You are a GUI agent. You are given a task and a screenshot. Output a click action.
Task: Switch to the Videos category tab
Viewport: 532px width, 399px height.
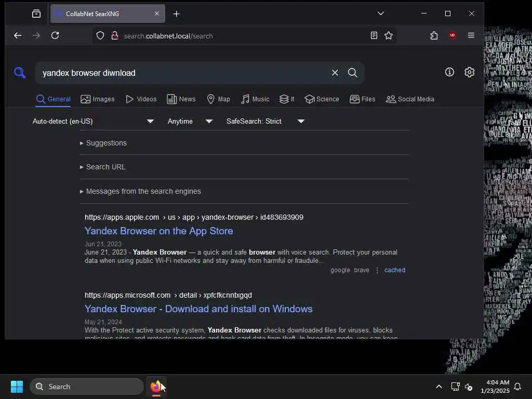point(141,99)
